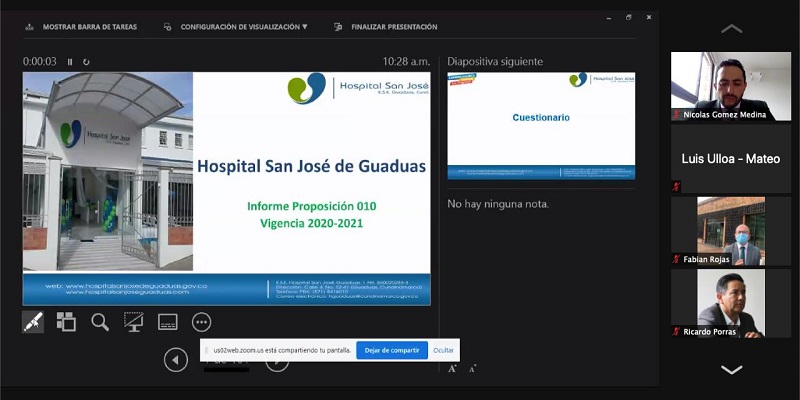Reset the presentation timer
Image resolution: width=800 pixels, height=400 pixels.
coord(86,62)
